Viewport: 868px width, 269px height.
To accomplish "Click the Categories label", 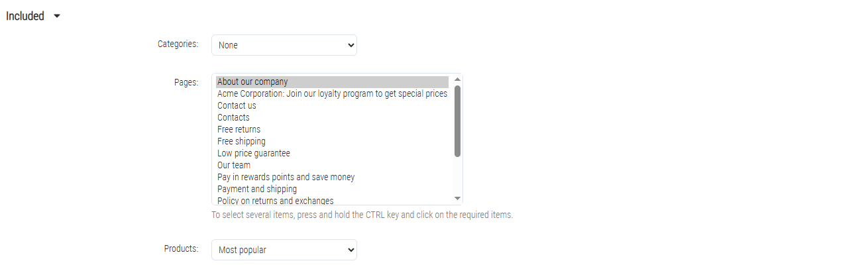I will (x=178, y=44).
